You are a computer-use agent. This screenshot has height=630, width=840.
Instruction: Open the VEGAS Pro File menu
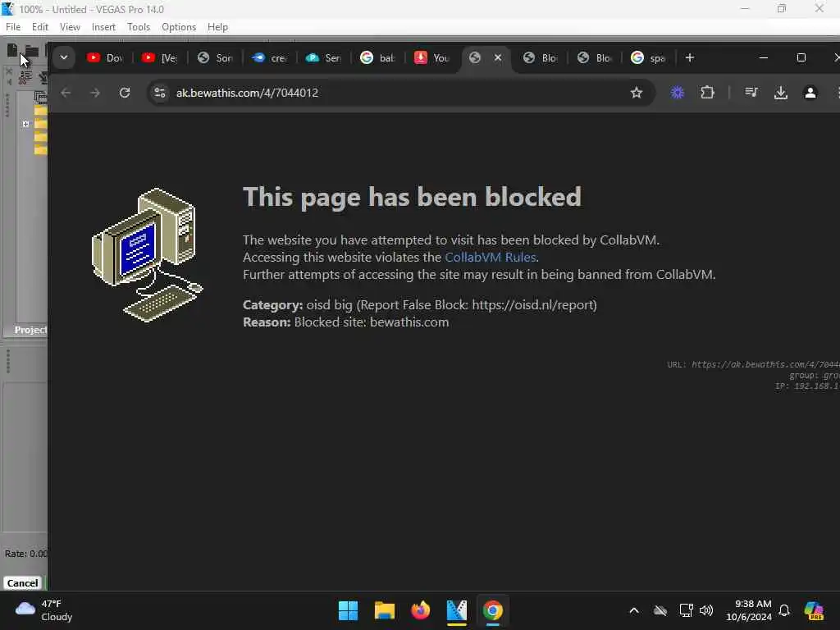click(13, 27)
